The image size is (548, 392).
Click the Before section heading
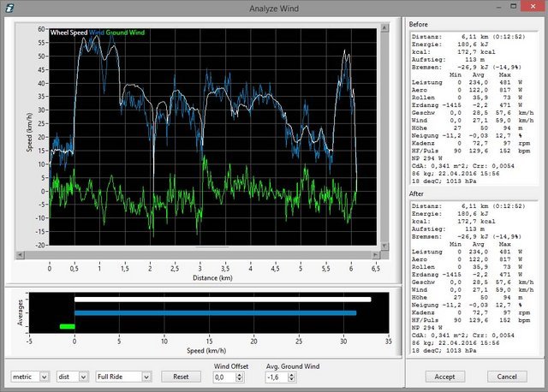(419, 25)
